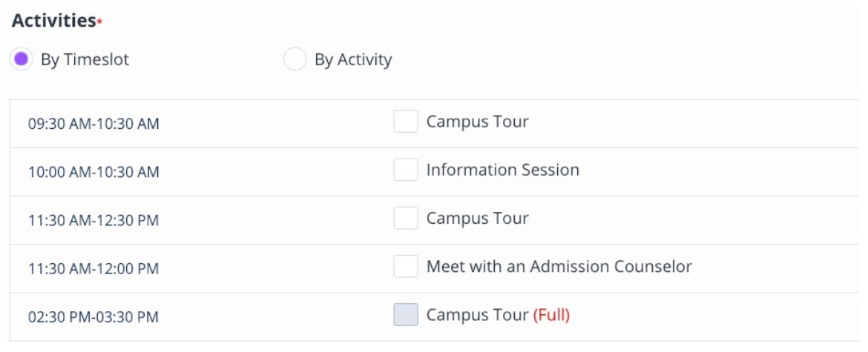Click the Information Session label

502,170
